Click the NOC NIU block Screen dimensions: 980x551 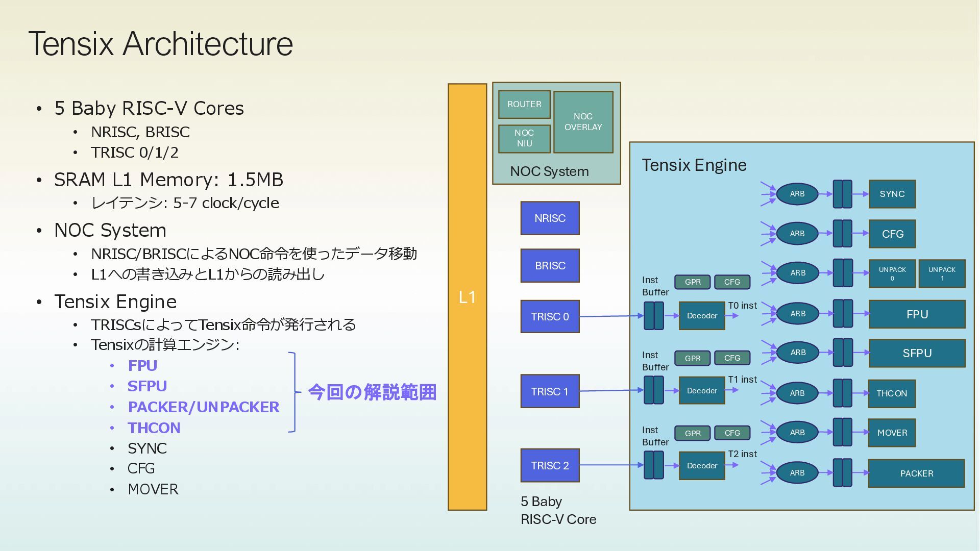click(524, 138)
